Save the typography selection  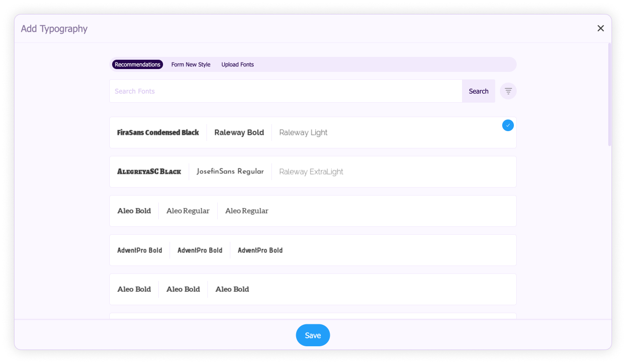pyautogui.click(x=313, y=335)
